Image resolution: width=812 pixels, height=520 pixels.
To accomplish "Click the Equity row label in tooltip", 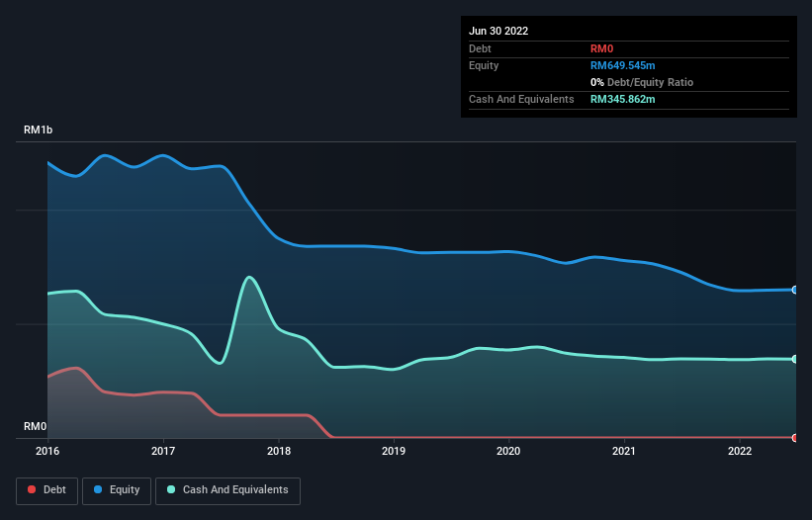I will tap(484, 65).
